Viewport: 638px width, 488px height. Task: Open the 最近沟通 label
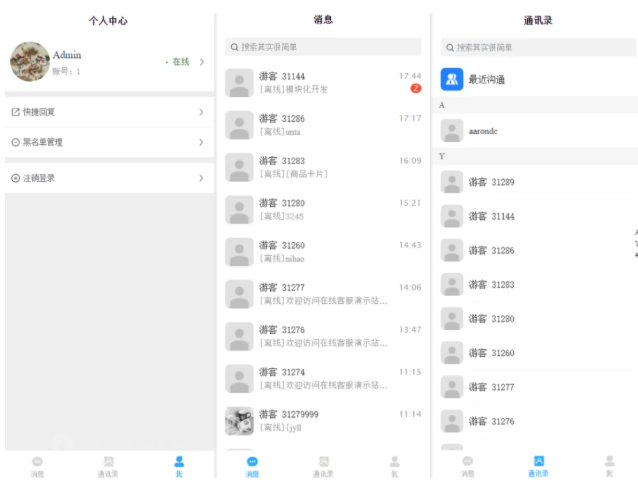[x=487, y=79]
